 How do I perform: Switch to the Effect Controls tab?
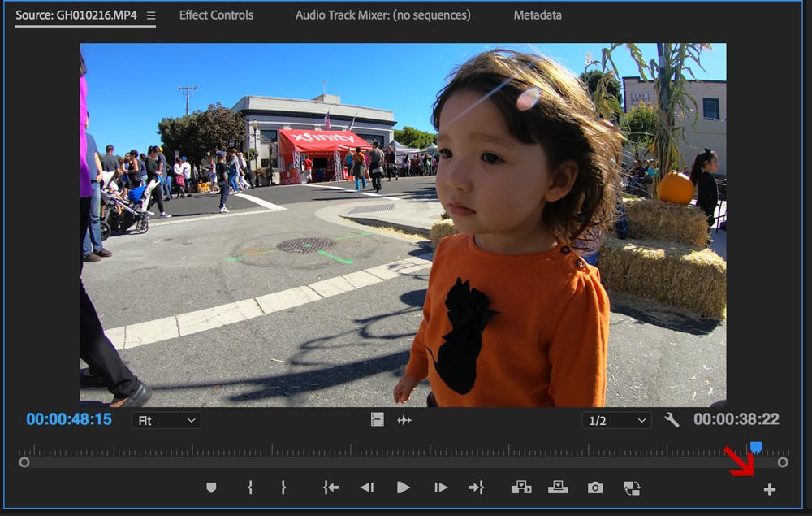point(216,14)
